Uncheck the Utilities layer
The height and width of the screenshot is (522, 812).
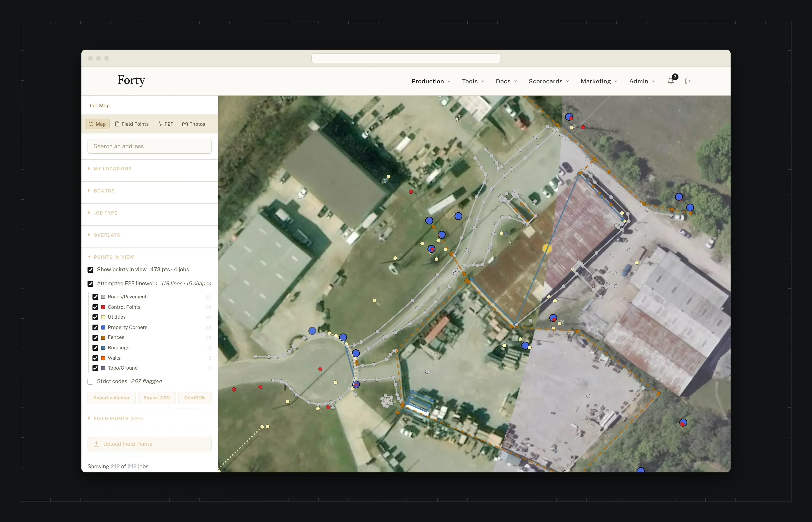[x=96, y=317]
